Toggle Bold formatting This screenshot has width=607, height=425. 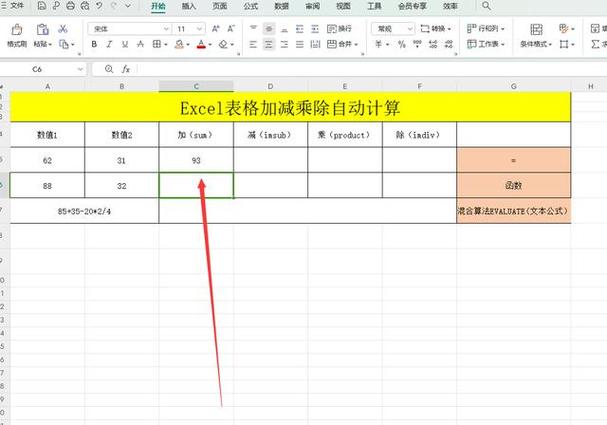pos(94,44)
